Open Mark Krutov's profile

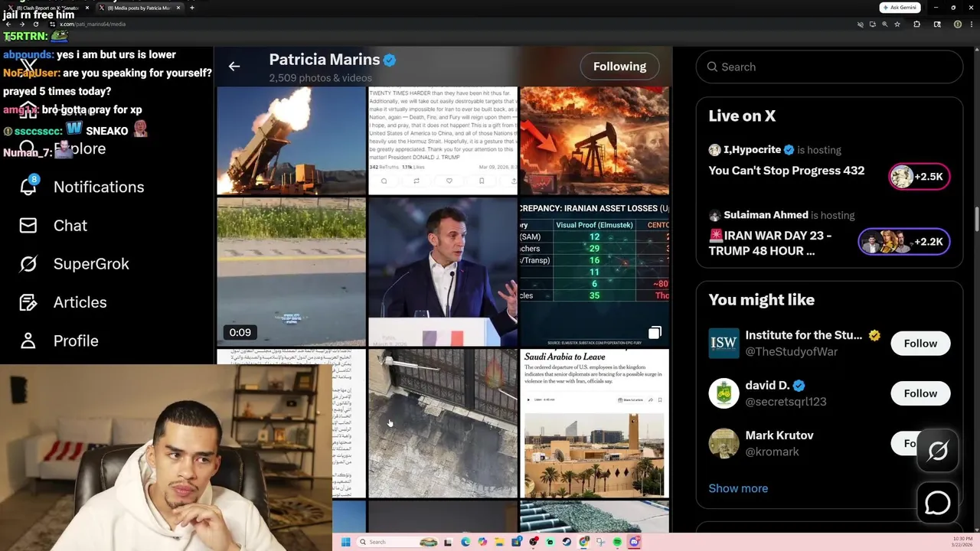779,435
